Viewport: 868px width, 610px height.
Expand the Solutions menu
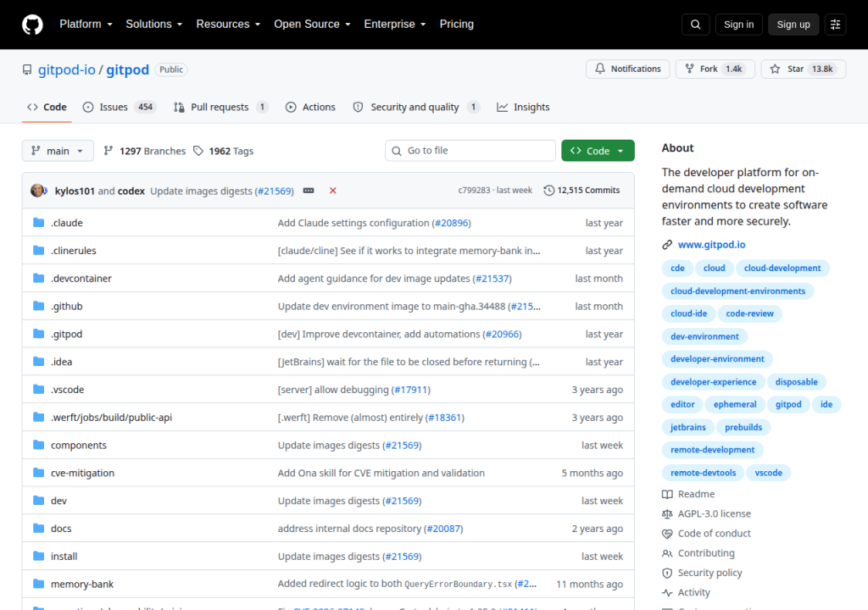click(x=154, y=25)
